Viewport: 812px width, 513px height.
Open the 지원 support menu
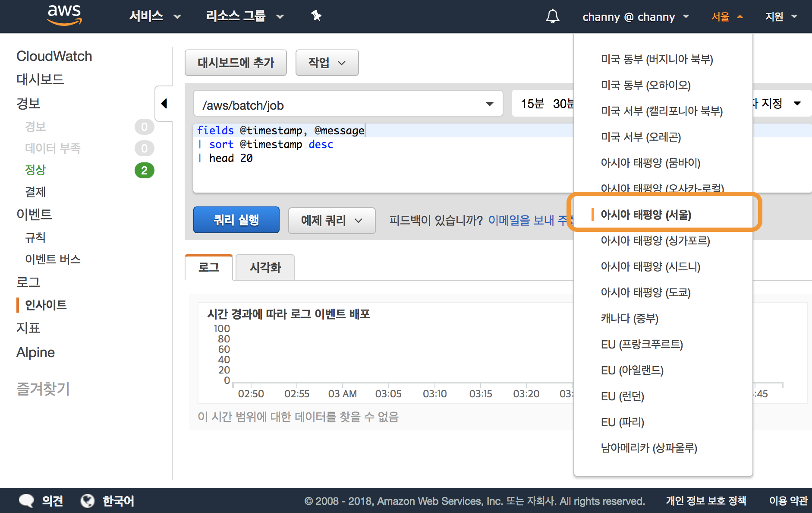tap(781, 17)
